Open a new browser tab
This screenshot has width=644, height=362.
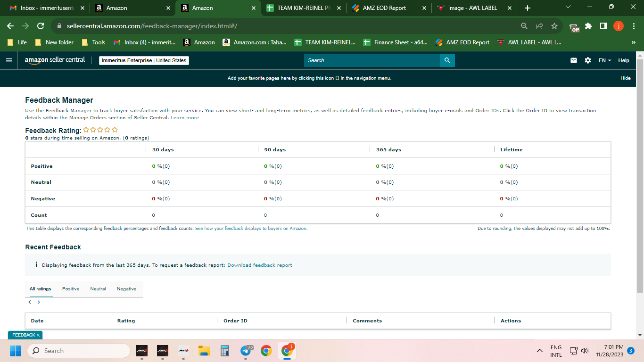coord(527,8)
